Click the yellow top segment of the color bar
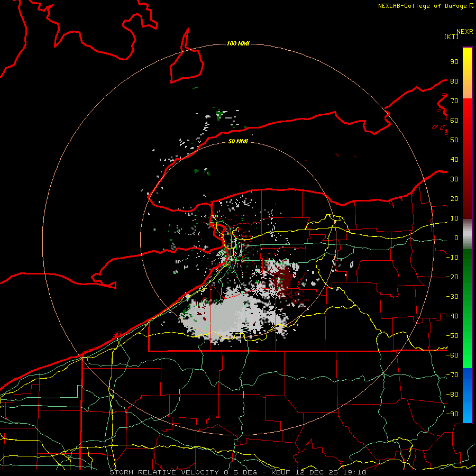The width and height of the screenshot is (476, 476). click(467, 73)
